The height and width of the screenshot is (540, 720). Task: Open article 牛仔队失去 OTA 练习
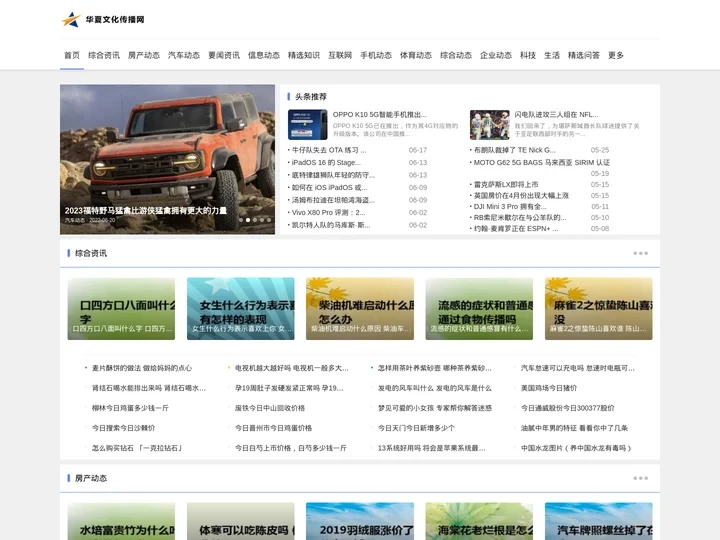pos(329,150)
